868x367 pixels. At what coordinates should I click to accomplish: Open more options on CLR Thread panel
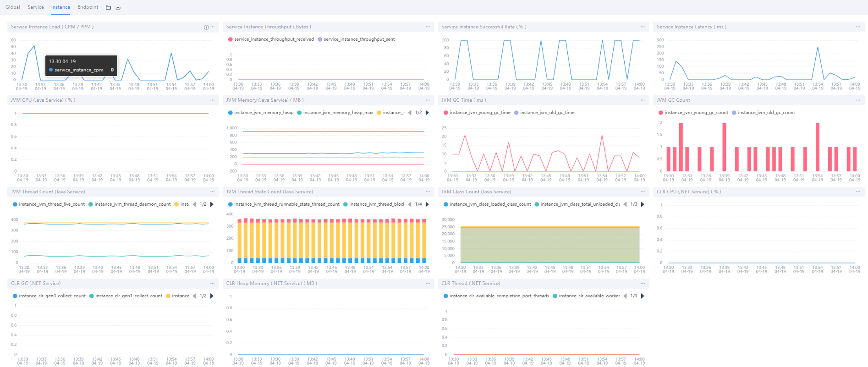(643, 284)
